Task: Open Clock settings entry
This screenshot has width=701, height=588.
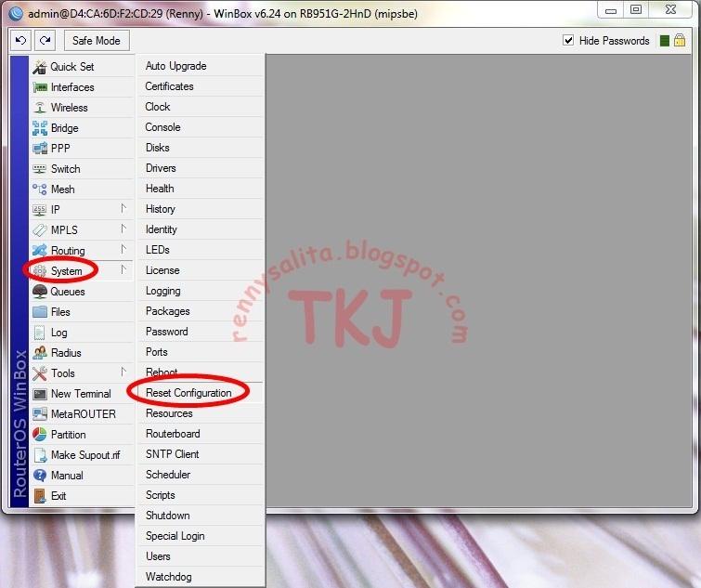Action: pos(201,107)
